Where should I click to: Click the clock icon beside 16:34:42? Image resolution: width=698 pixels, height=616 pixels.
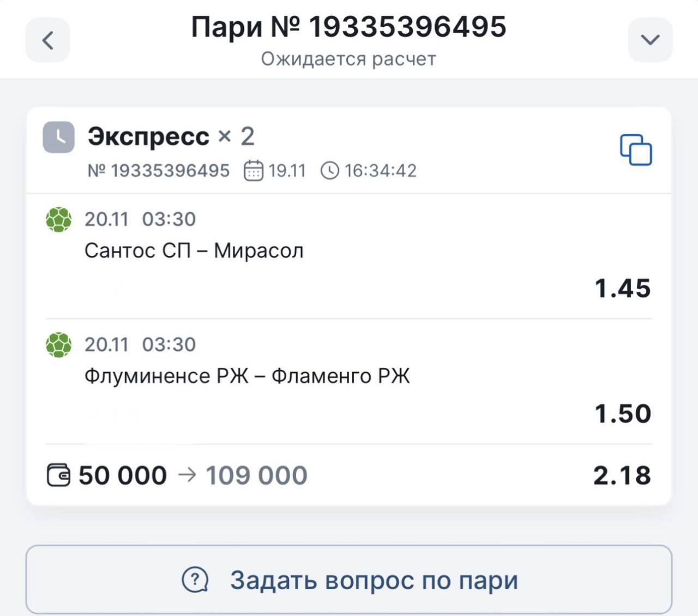point(330,171)
